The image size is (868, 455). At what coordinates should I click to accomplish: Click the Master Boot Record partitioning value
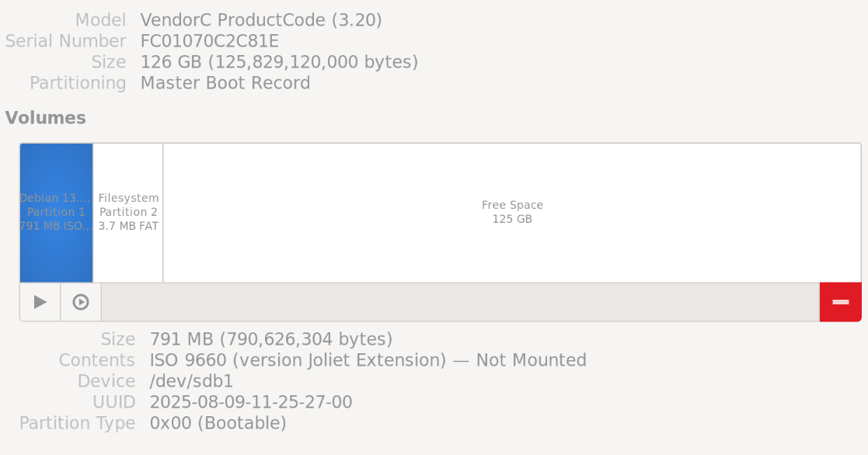click(x=225, y=83)
